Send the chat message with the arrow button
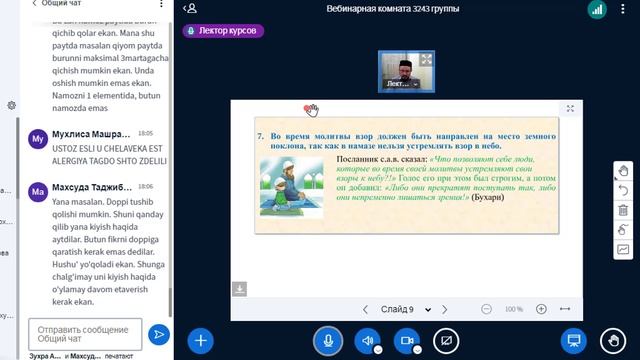The width and height of the screenshot is (640, 360). coord(158,335)
